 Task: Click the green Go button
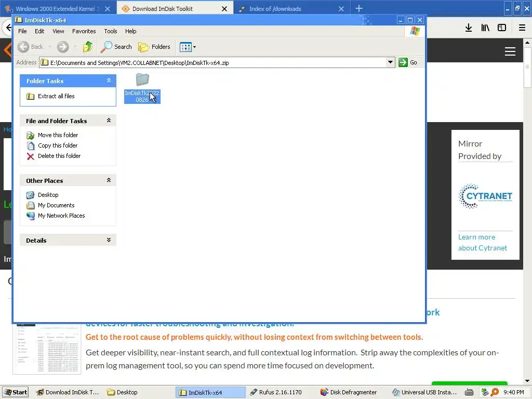408,62
